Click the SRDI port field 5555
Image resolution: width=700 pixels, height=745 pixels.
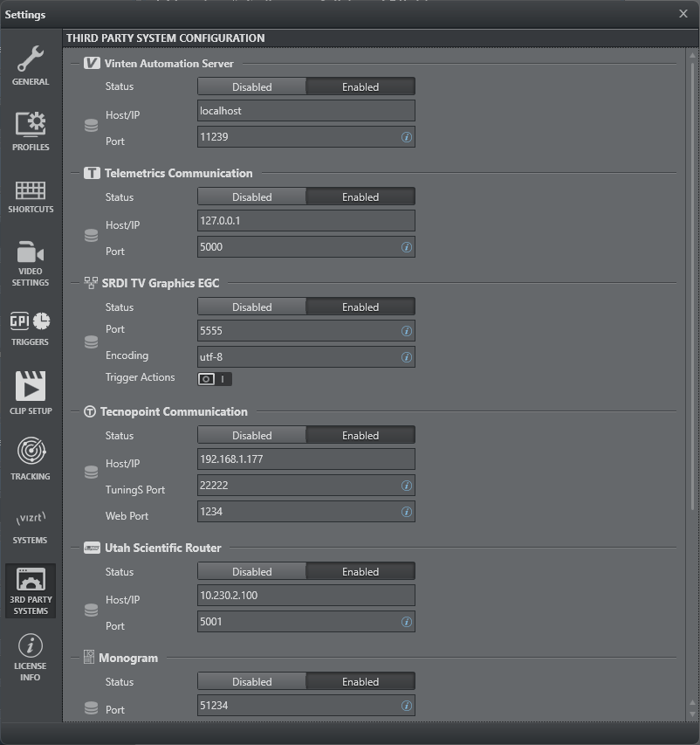[x=306, y=331]
